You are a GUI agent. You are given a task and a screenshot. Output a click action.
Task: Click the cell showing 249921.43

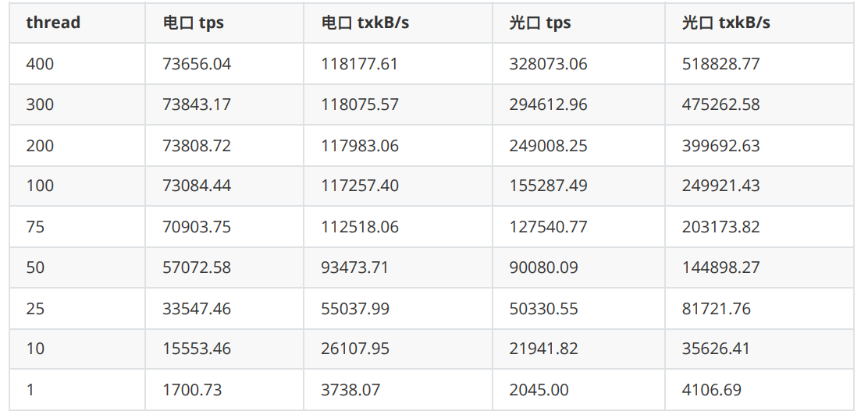tap(720, 186)
